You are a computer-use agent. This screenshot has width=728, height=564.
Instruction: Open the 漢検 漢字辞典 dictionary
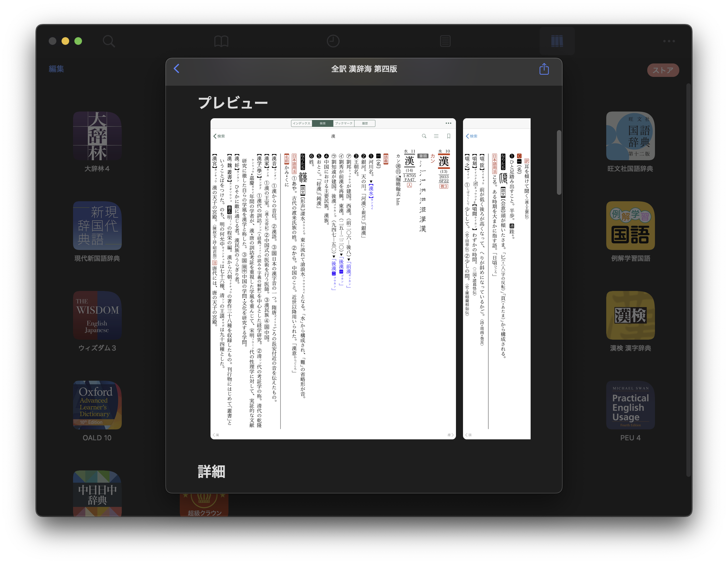click(x=630, y=315)
